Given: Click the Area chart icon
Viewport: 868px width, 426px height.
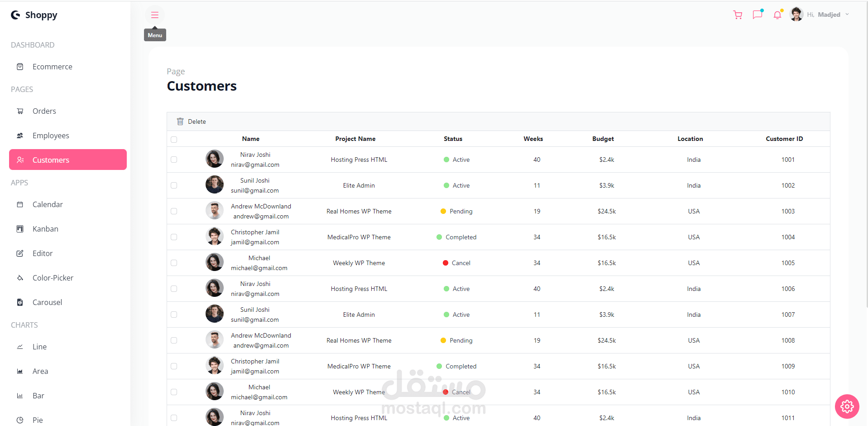Looking at the screenshot, I should pyautogui.click(x=20, y=371).
